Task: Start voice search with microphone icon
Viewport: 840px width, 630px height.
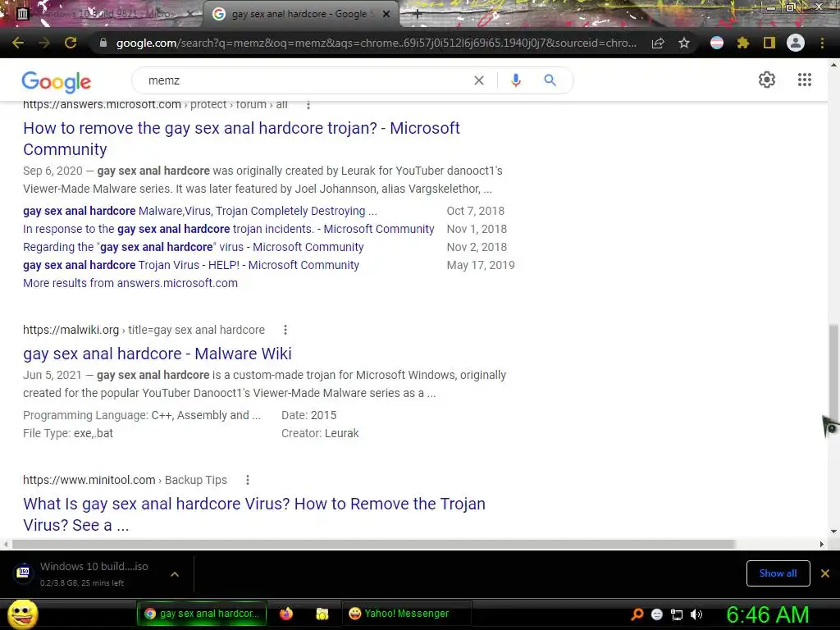Action: (x=515, y=80)
